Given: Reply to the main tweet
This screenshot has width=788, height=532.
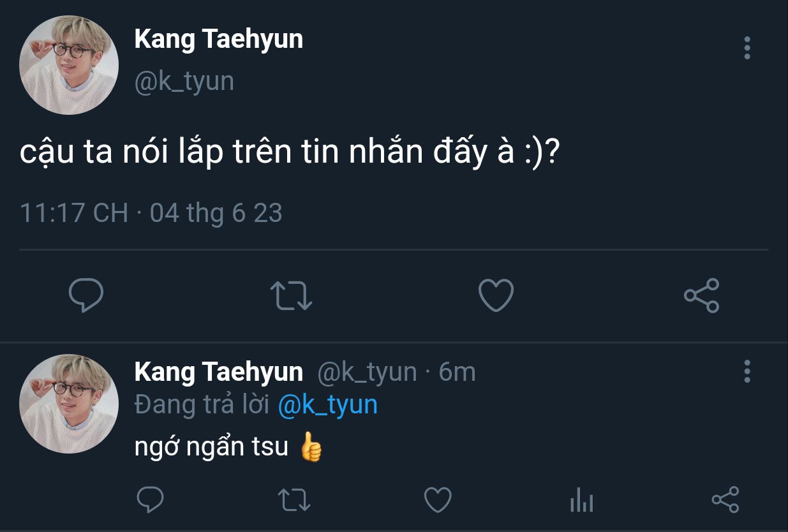Looking at the screenshot, I should (86, 295).
